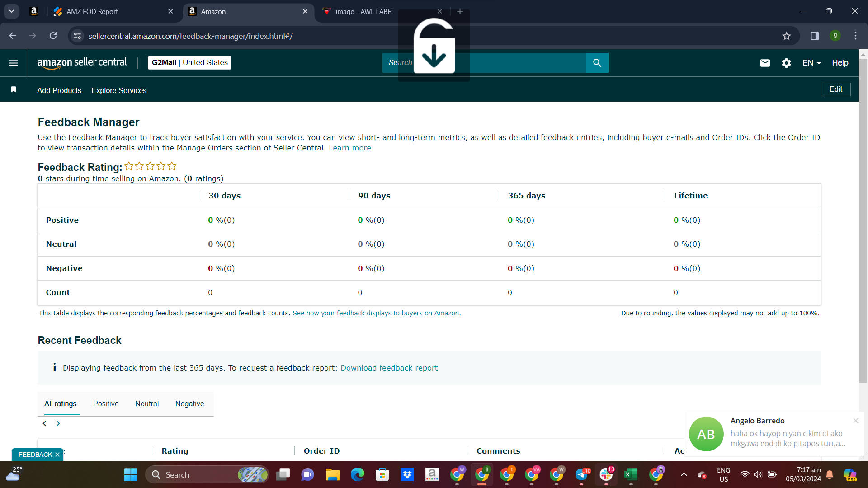Dismiss the Angelo Barredo notification

[x=856, y=421]
